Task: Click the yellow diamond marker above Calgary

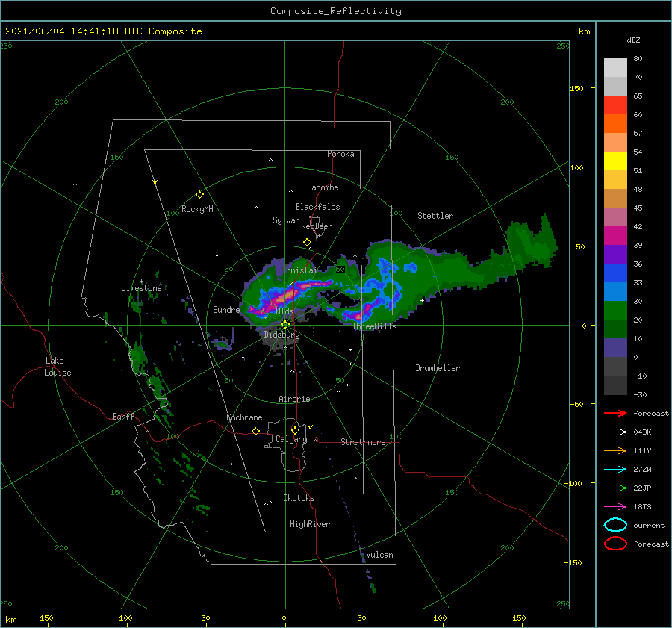Action: coord(295,430)
